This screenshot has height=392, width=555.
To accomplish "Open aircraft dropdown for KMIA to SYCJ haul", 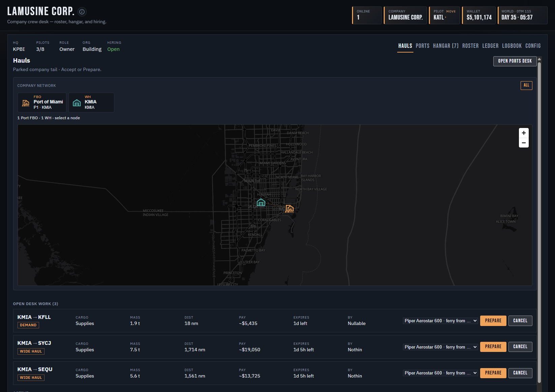I will point(440,347).
